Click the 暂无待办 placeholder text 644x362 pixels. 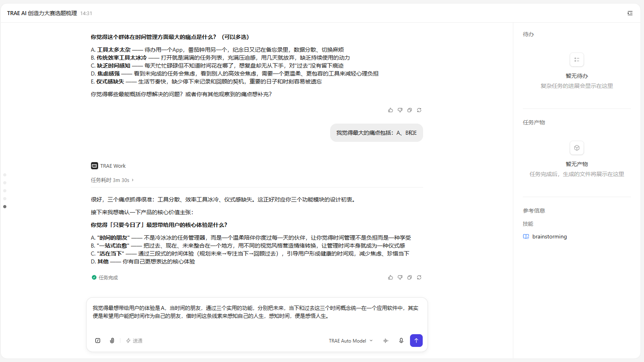pyautogui.click(x=577, y=76)
